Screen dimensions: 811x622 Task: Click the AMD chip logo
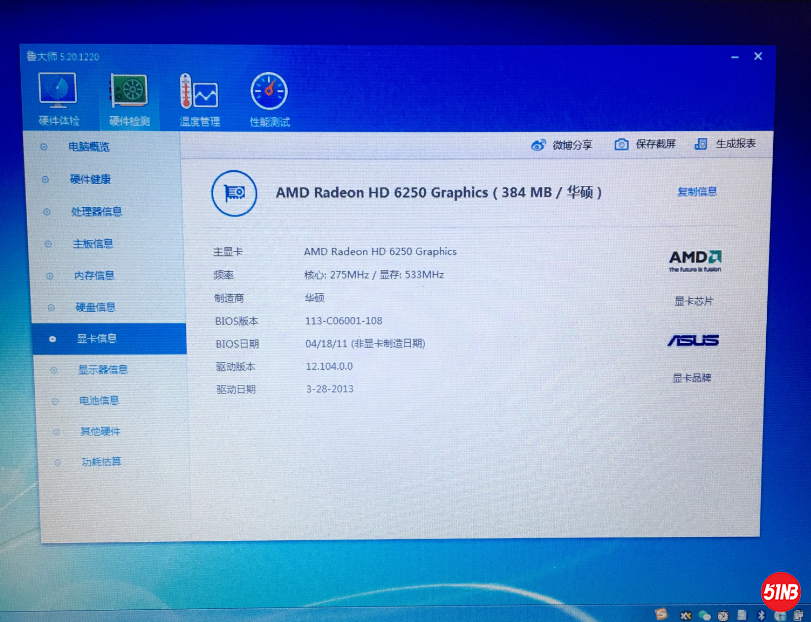pyautogui.click(x=695, y=261)
